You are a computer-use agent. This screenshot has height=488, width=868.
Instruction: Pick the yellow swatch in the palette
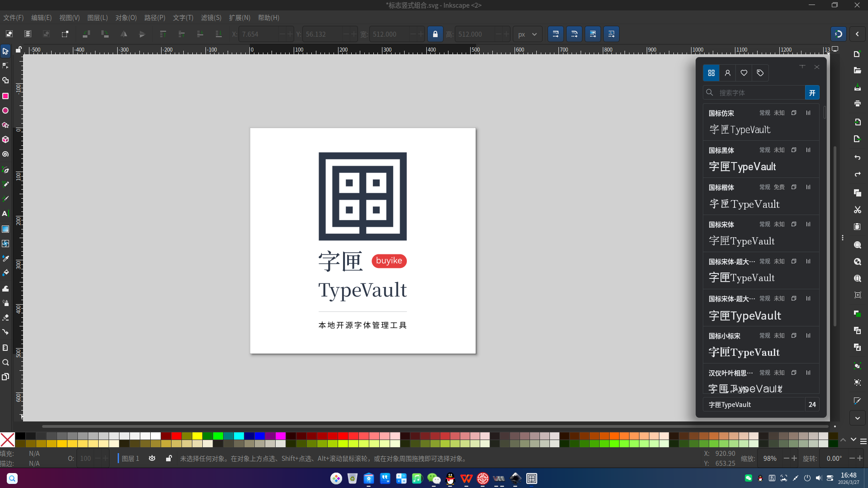(x=197, y=436)
